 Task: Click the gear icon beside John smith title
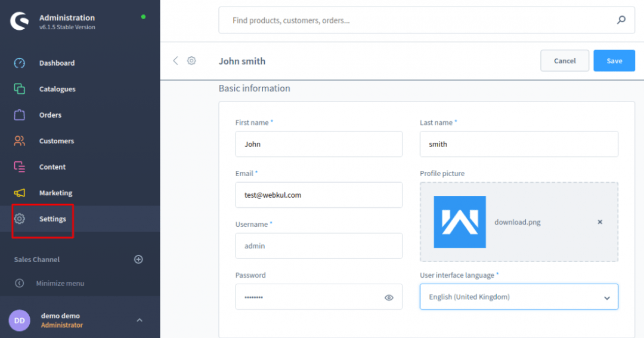(x=191, y=61)
